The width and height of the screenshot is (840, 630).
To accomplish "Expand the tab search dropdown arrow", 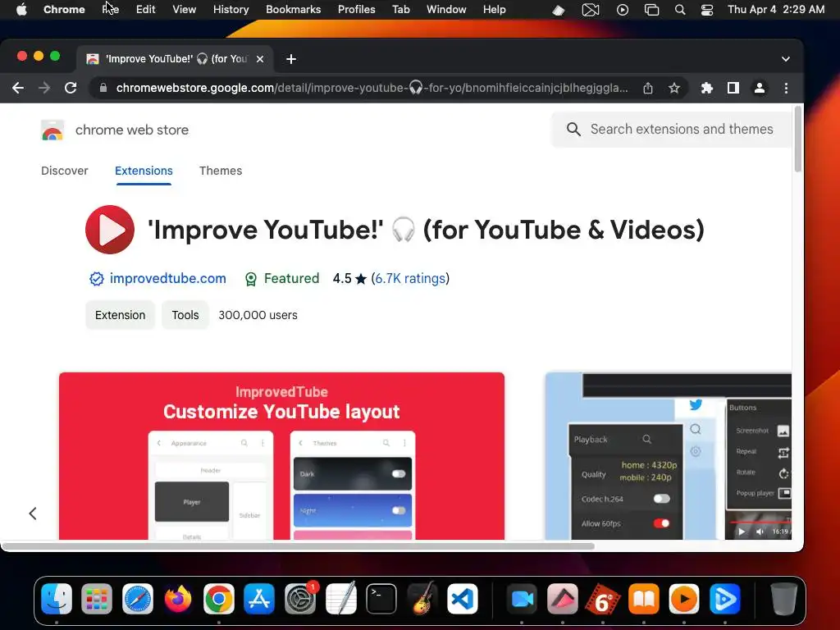I will (785, 59).
